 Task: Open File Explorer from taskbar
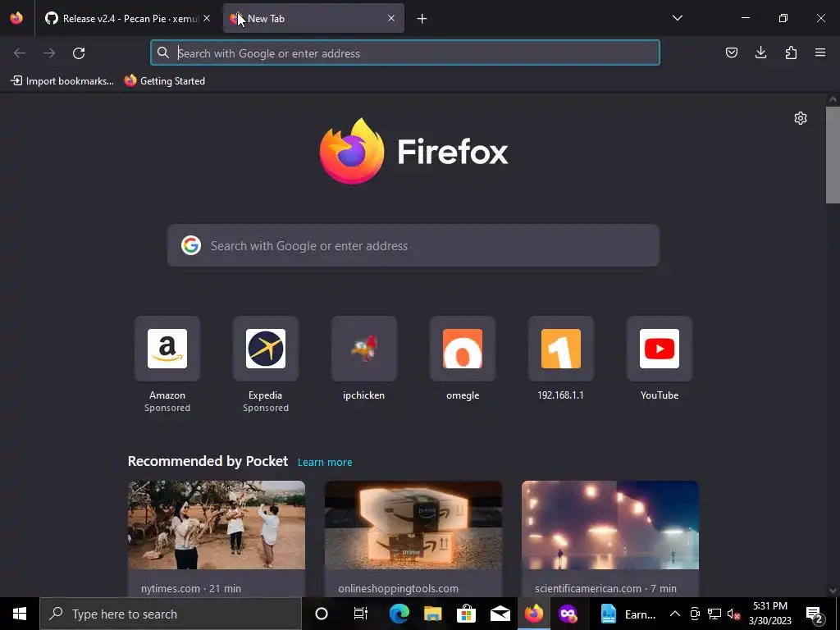click(433, 614)
